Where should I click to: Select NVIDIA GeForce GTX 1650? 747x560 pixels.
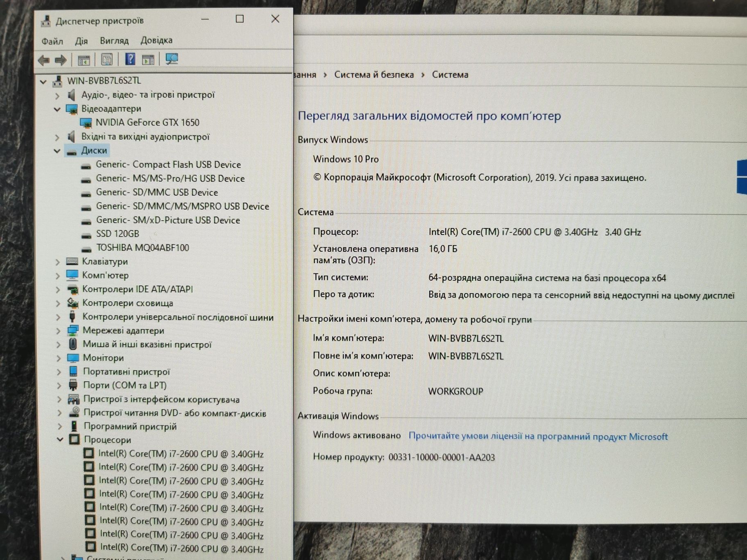click(x=147, y=122)
